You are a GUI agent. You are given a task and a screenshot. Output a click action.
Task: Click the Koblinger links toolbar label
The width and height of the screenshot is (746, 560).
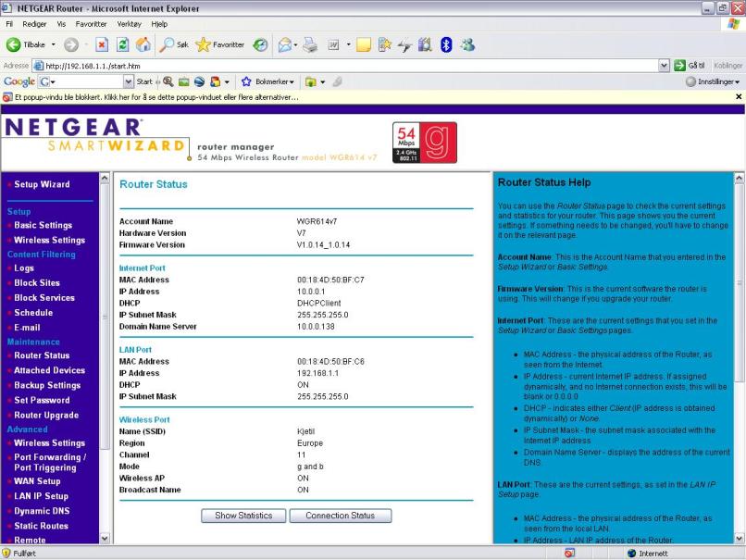click(x=727, y=66)
